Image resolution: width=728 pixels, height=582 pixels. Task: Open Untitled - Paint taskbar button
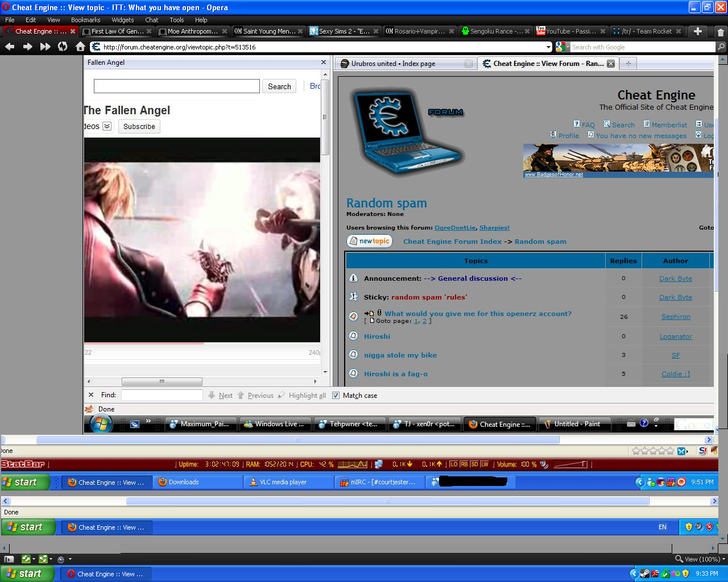coord(576,424)
